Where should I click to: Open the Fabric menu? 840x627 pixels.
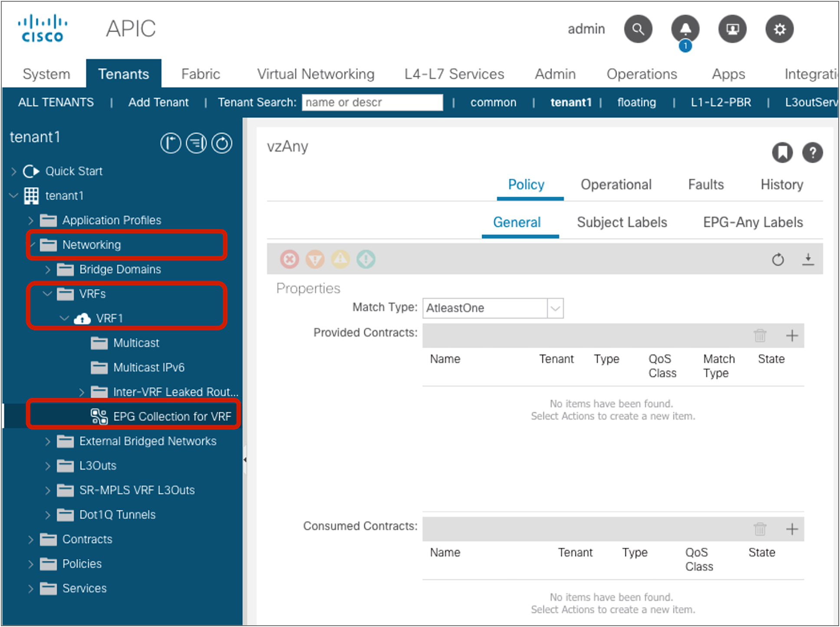coord(200,74)
